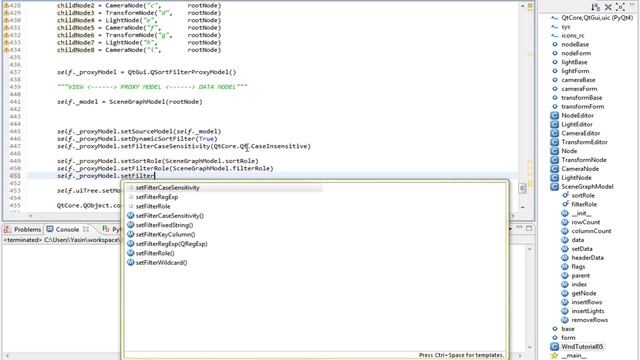Click the attribute icon beside sortRole in outline
The image size is (640, 360).
coord(565,196)
